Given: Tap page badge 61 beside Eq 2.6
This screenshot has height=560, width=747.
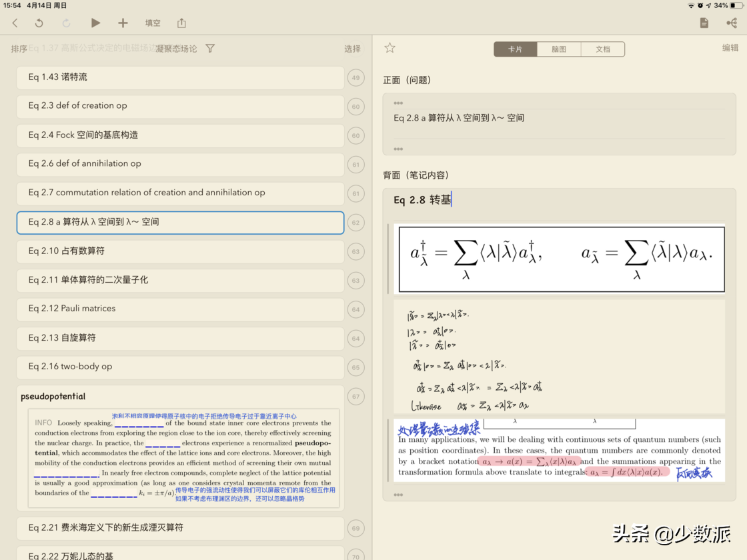Looking at the screenshot, I should click(x=356, y=165).
